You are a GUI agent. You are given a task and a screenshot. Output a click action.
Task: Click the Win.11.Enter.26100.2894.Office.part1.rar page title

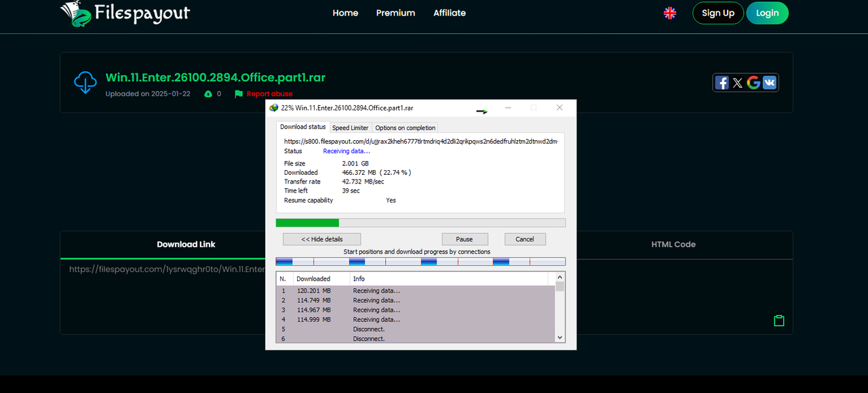[x=216, y=77]
